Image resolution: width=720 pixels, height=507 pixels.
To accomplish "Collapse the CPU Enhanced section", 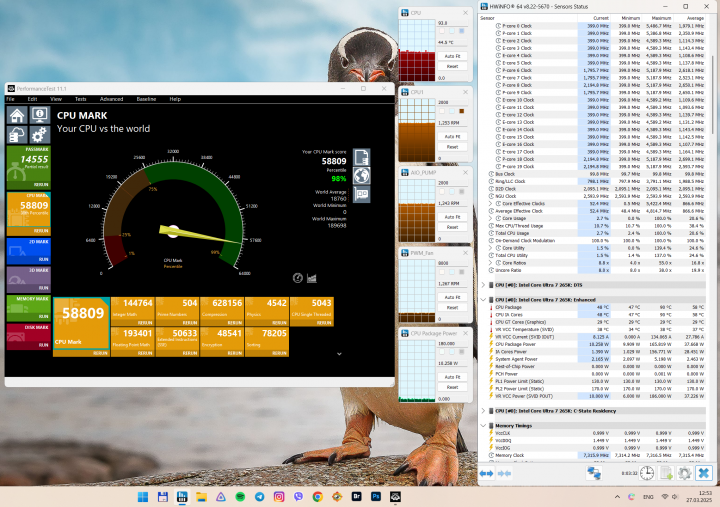I will (x=483, y=299).
